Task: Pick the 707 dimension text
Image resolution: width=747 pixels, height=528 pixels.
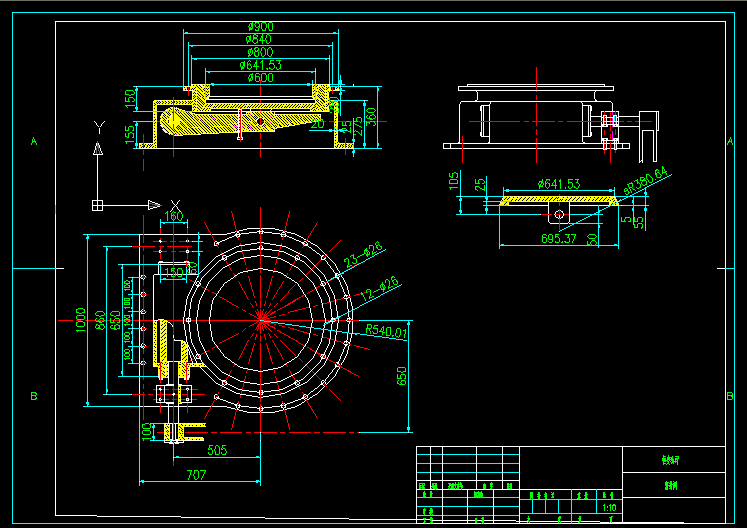Action: pos(198,476)
